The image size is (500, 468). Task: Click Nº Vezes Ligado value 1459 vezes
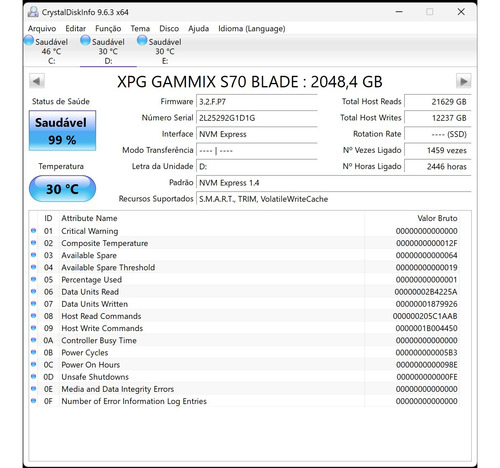point(438,150)
